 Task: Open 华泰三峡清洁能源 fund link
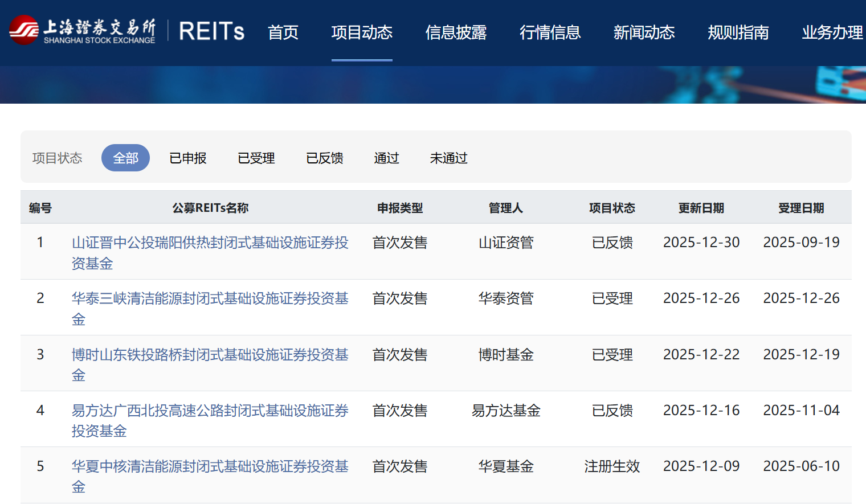pos(210,299)
